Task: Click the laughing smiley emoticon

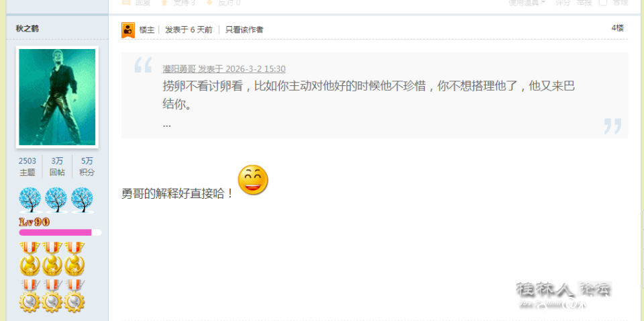Action: coord(253,180)
